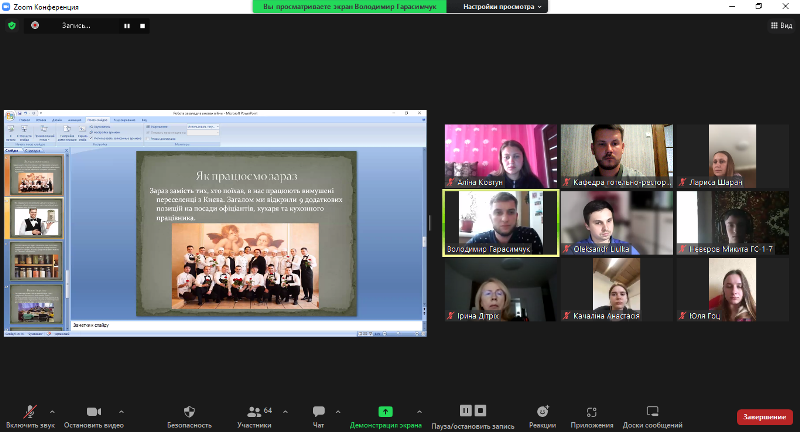
Task: Open the Реакции reactions menu
Action: pos(542,416)
